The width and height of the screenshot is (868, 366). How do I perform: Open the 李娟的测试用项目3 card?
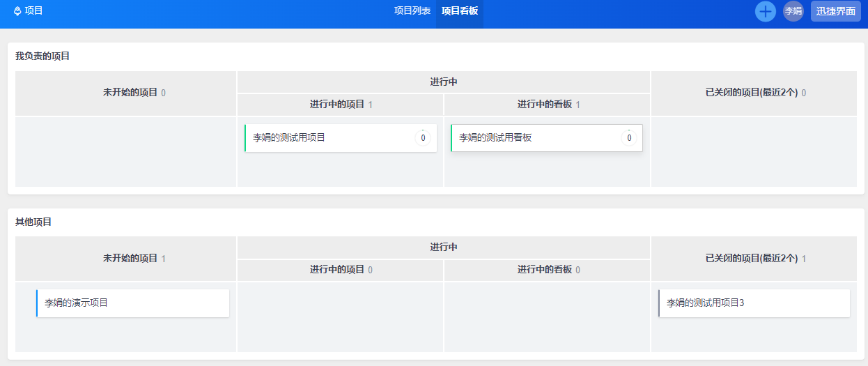tap(754, 303)
